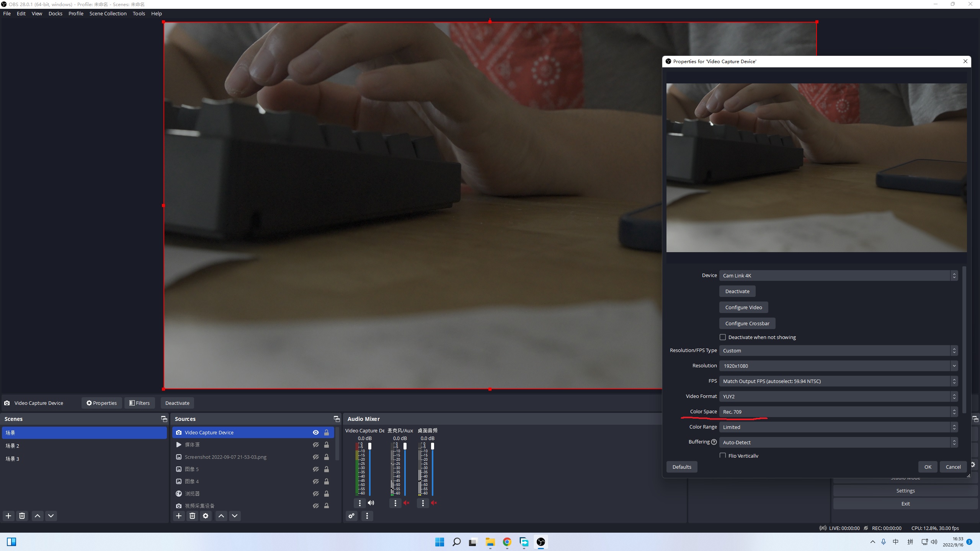This screenshot has width=980, height=551.
Task: Restore Defaults in the properties dialog
Action: point(681,467)
